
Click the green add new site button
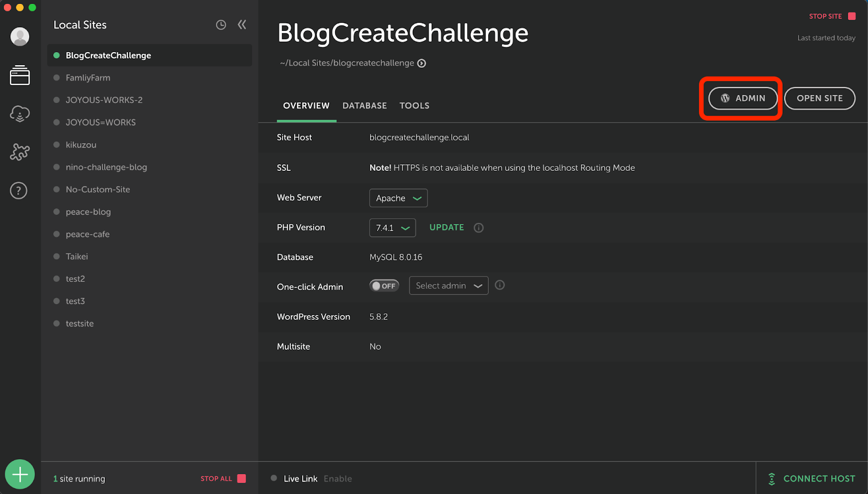[20, 474]
